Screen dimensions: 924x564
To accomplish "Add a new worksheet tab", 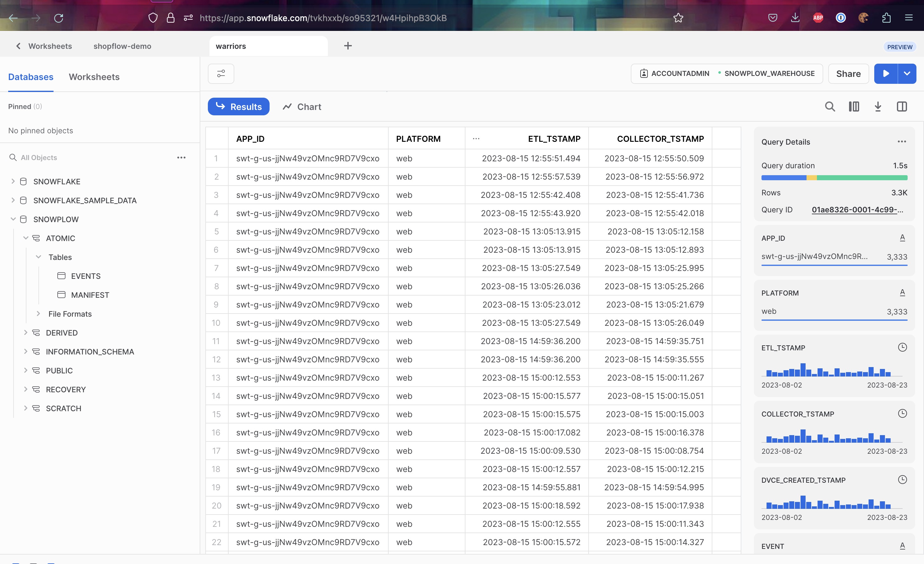I will 348,46.
